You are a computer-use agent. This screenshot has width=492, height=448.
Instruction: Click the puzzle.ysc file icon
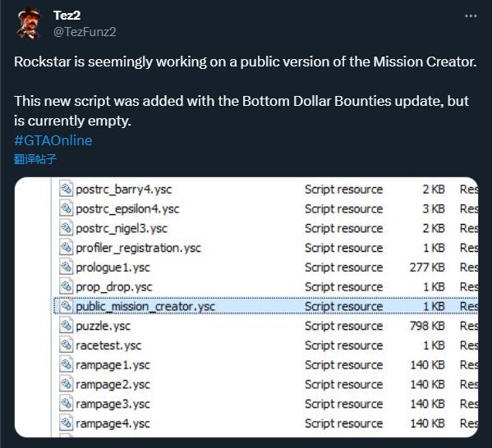(x=66, y=326)
